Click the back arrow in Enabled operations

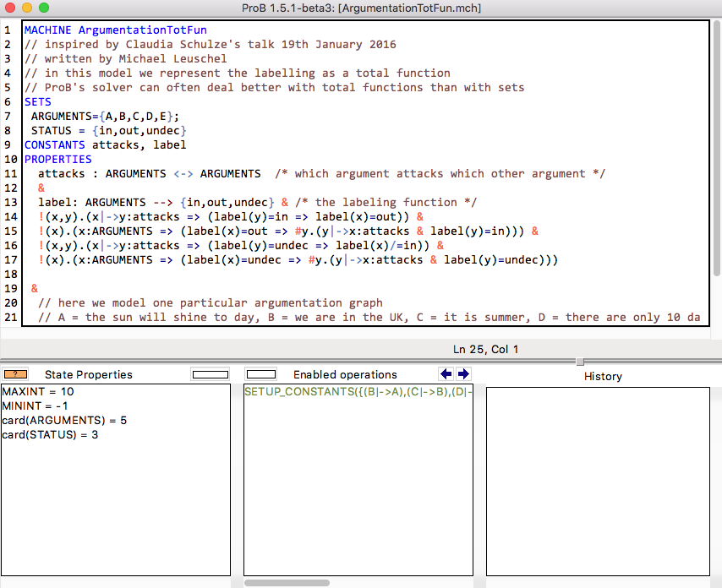tap(447, 374)
